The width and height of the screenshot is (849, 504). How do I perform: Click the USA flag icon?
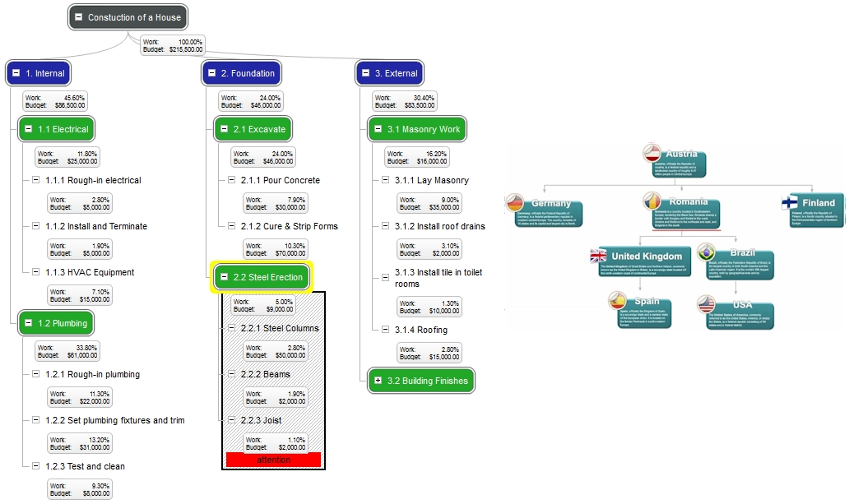[x=707, y=303]
